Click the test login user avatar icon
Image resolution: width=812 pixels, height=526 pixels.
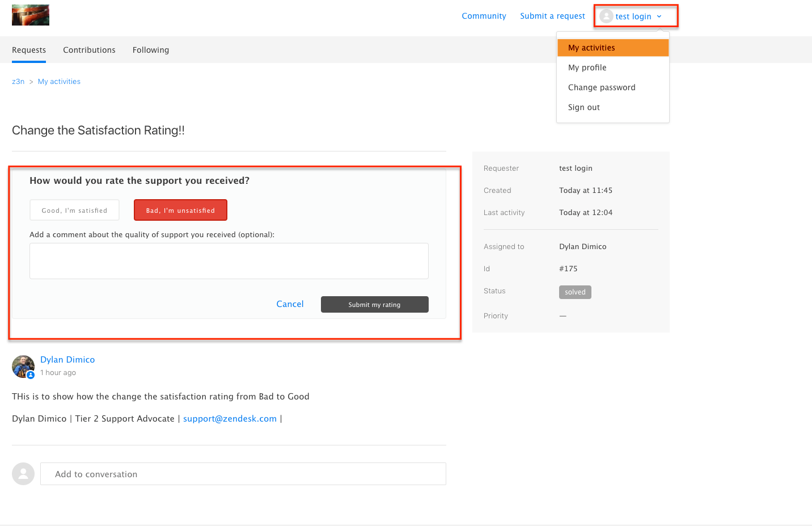(x=606, y=16)
